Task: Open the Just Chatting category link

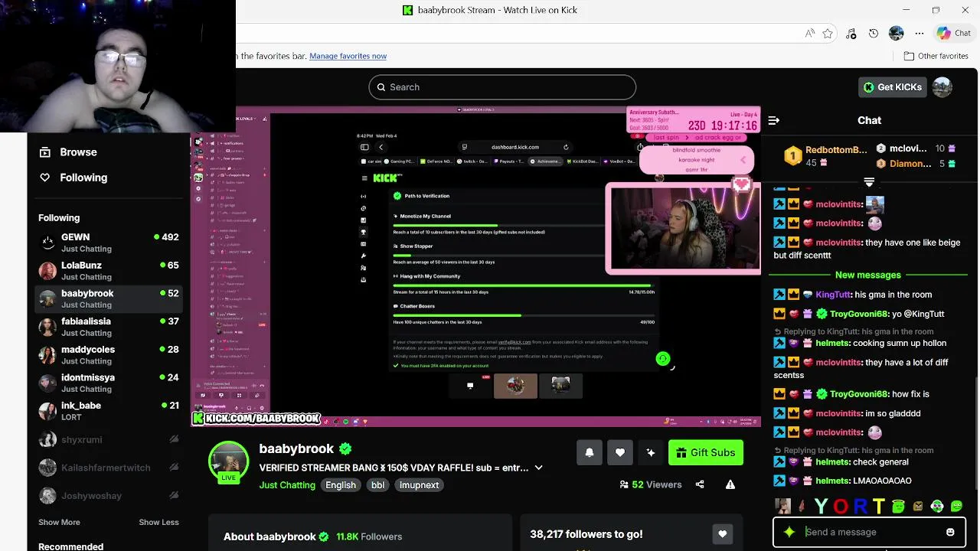Action: click(x=287, y=485)
